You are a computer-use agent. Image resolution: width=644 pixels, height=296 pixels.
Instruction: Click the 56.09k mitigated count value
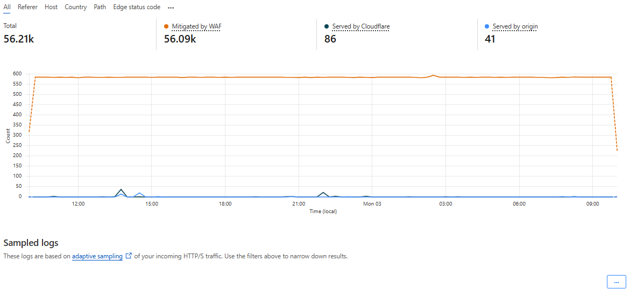tap(180, 39)
